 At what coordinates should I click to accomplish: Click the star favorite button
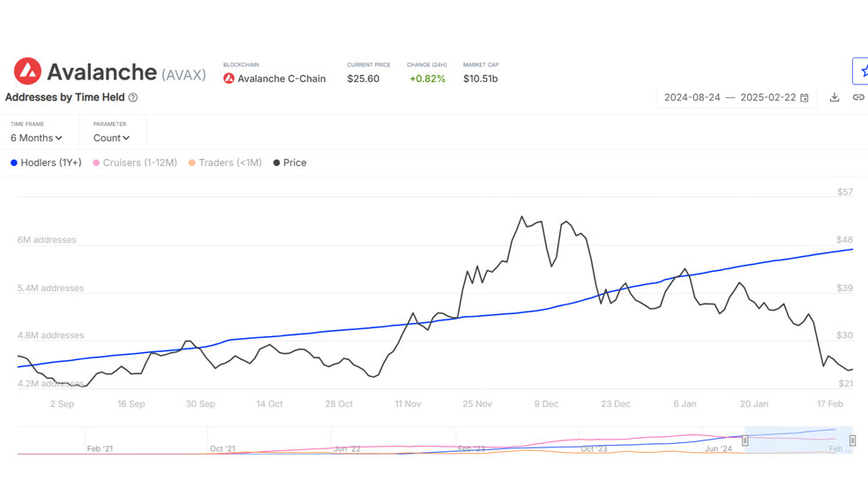(861, 71)
